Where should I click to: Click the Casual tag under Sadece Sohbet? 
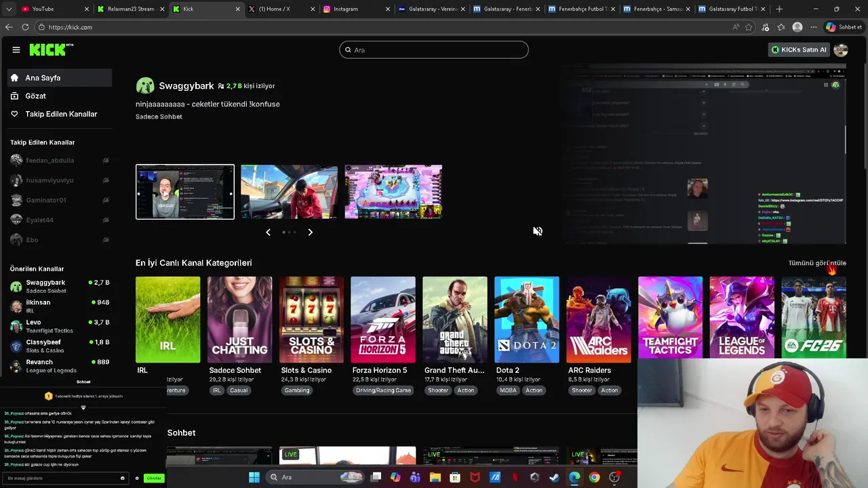(x=239, y=390)
